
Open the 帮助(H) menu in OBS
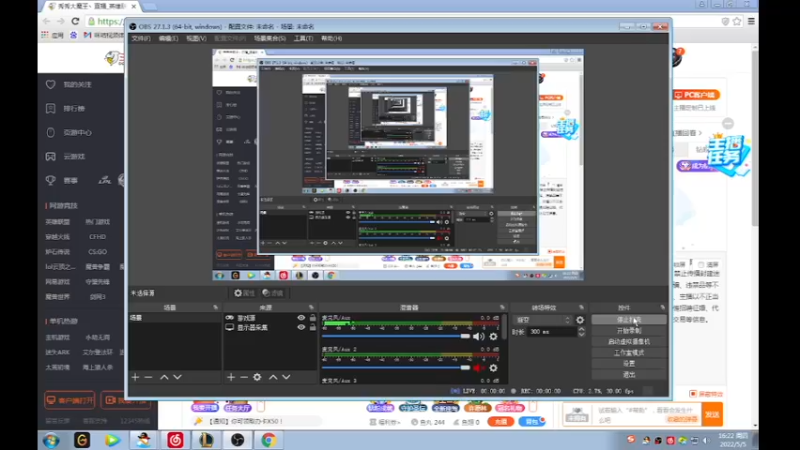click(x=332, y=38)
